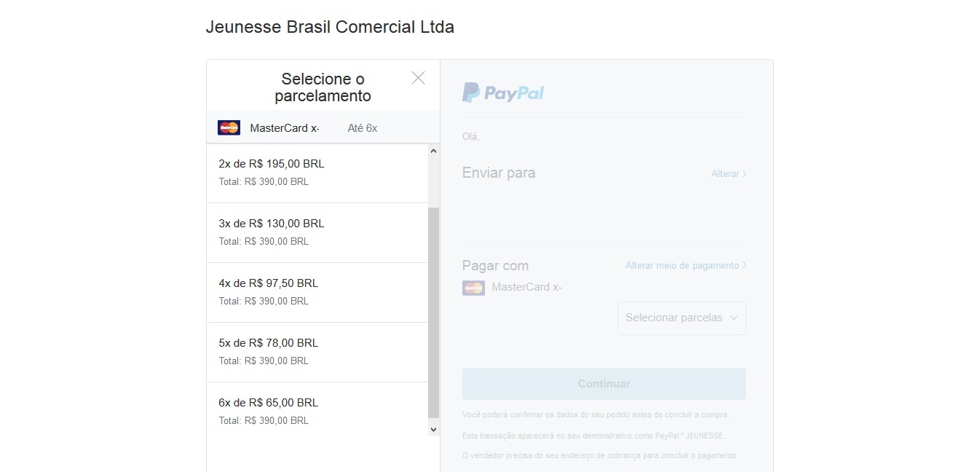Click the scrollbar up arrow
The width and height of the screenshot is (980, 472).
[434, 151]
